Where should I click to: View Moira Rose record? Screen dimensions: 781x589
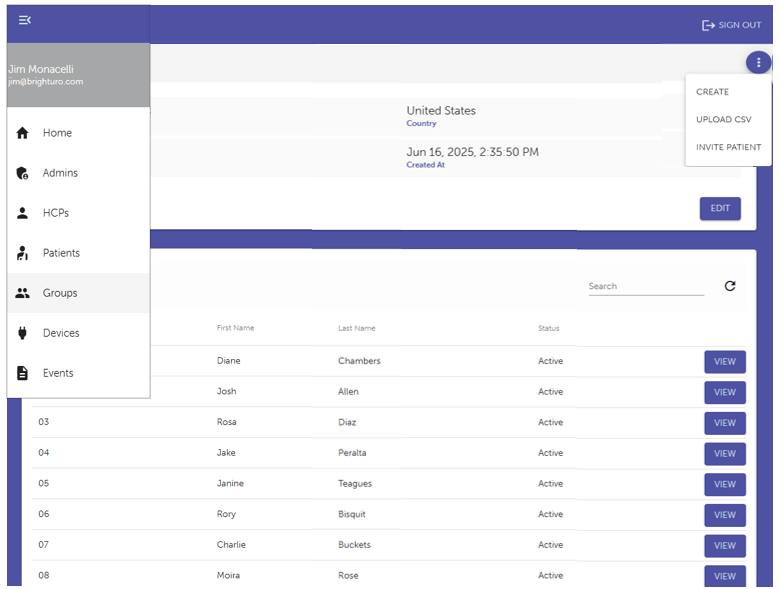725,576
